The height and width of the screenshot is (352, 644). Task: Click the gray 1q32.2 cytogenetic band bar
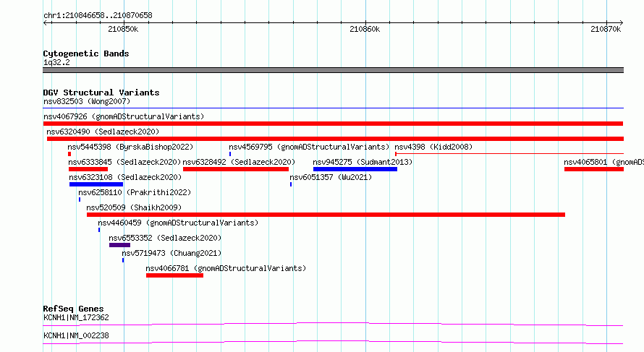[333, 70]
